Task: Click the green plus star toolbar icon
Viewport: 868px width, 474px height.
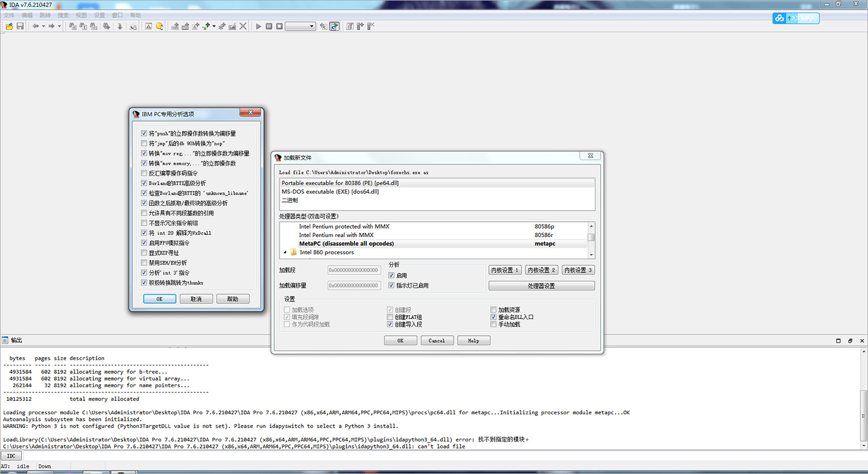Action: (x=206, y=26)
